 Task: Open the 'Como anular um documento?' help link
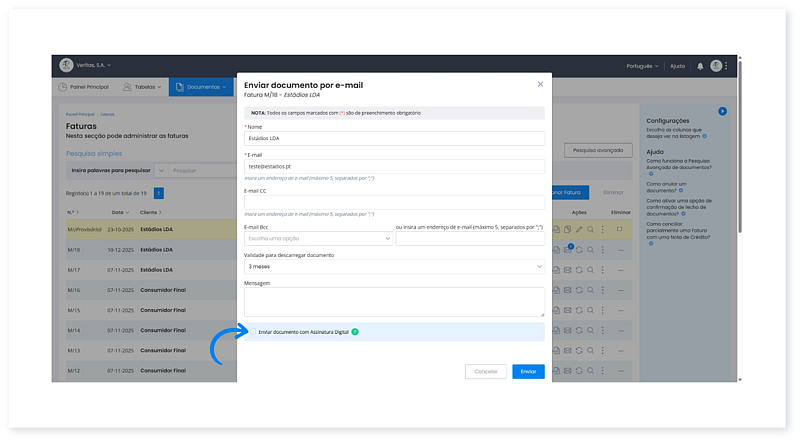[666, 187]
